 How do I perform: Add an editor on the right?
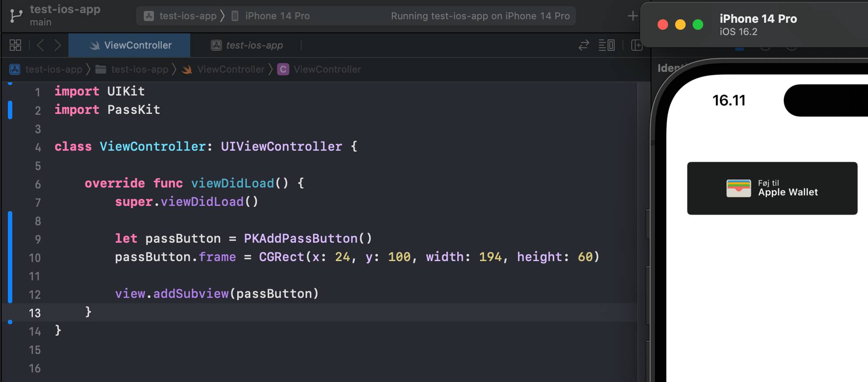pyautogui.click(x=636, y=45)
